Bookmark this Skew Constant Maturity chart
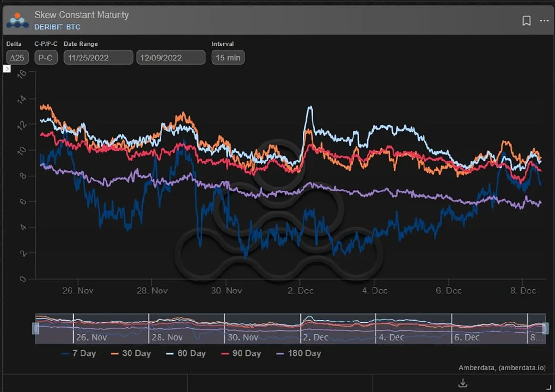This screenshot has height=392, width=555. (526, 20)
